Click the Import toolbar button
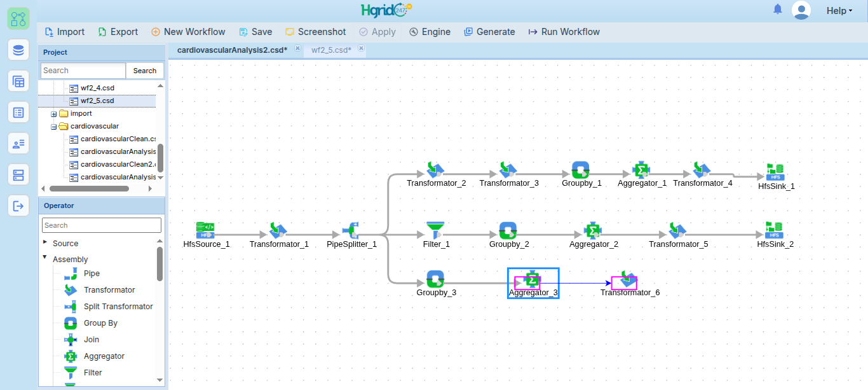The width and height of the screenshot is (868, 390). (65, 32)
